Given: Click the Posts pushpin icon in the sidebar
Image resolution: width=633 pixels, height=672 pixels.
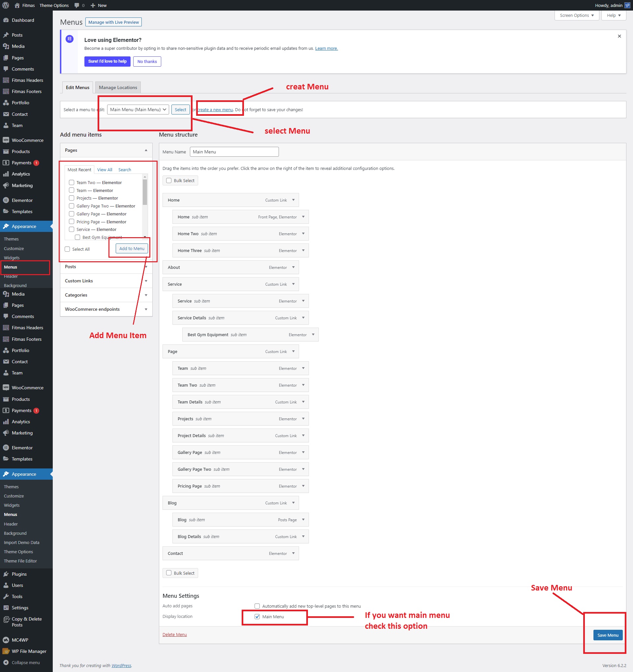Looking at the screenshot, I should pos(6,35).
